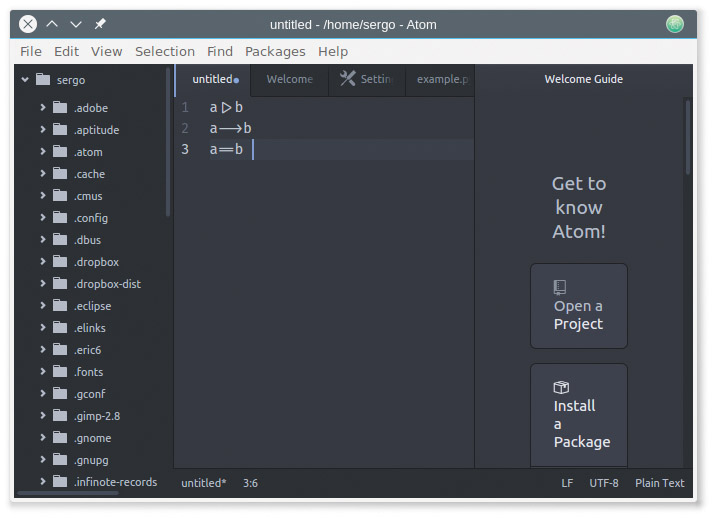Screen dimensions: 713x518
Task: Click the green Atom icon in title bar
Action: pos(675,24)
